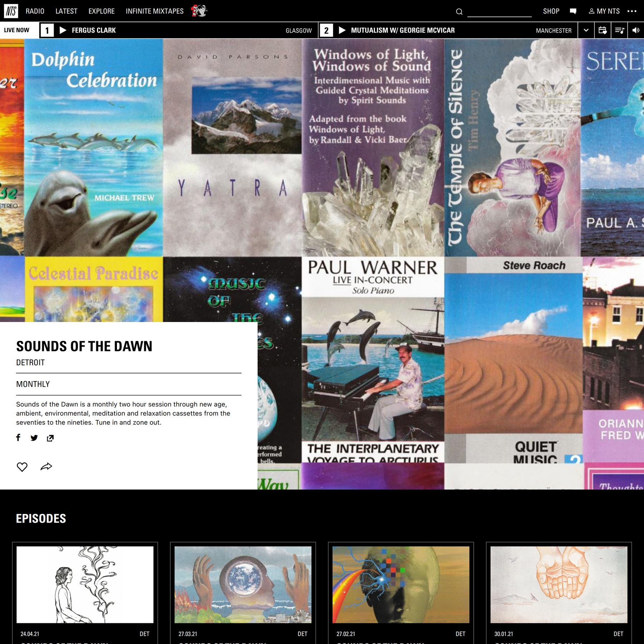Click the Monthly schedule label
644x644 pixels.
[33, 384]
